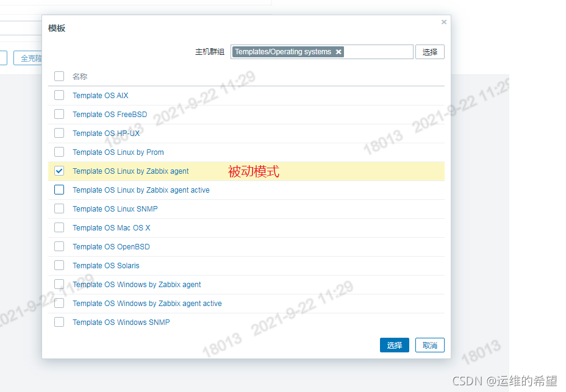Close the template dialog with X icon
Image resolution: width=566 pixels, height=392 pixels.
444,22
